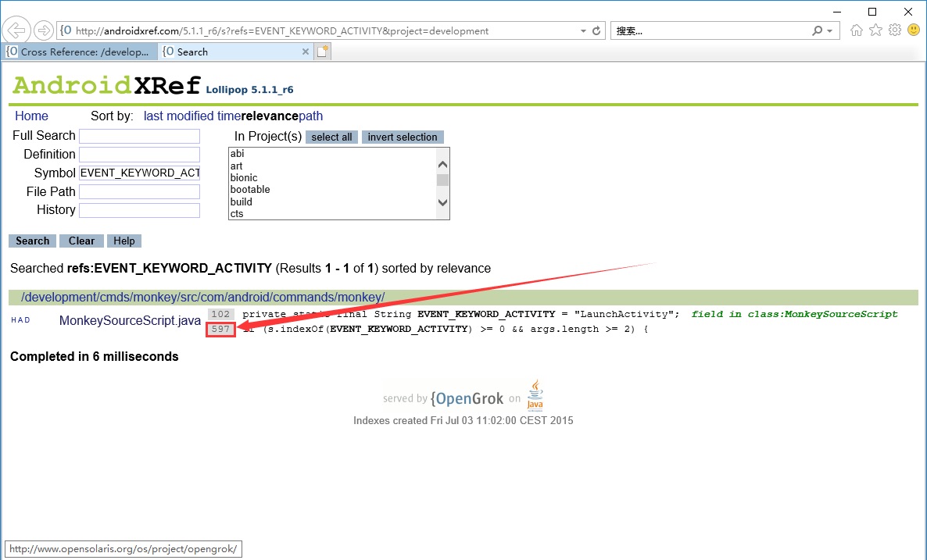Viewport: 927px width, 560px height.
Task: Select the abi project in list
Action: click(x=332, y=154)
